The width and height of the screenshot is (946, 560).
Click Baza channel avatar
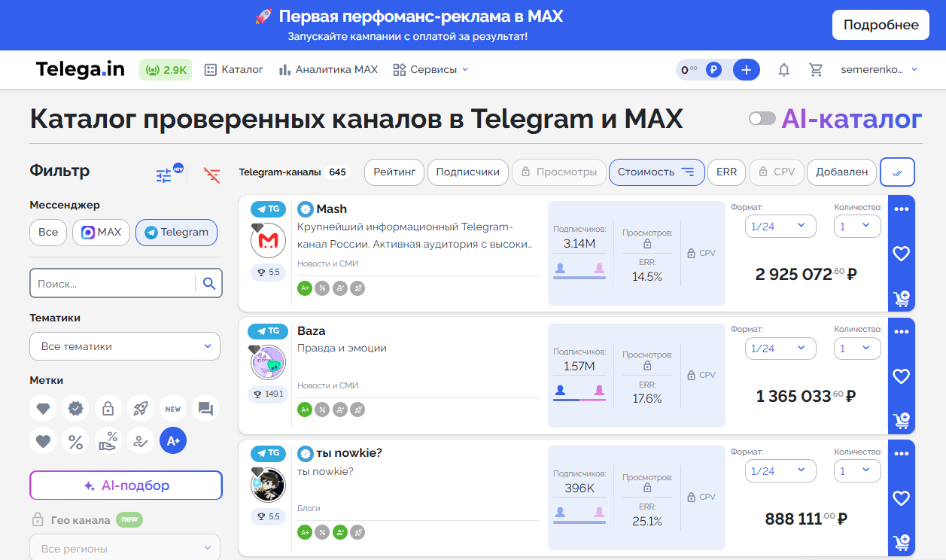coord(268,363)
